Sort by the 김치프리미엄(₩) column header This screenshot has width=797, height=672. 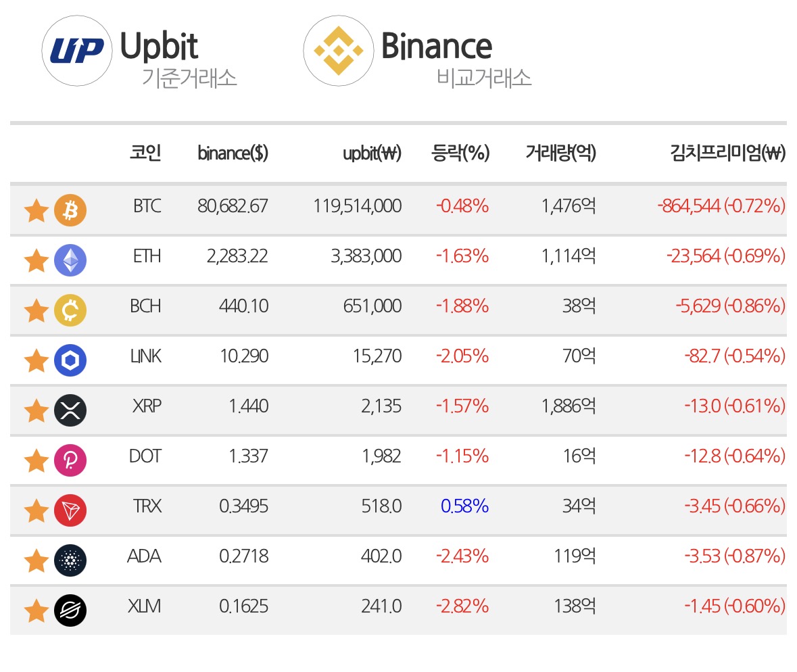(x=728, y=153)
